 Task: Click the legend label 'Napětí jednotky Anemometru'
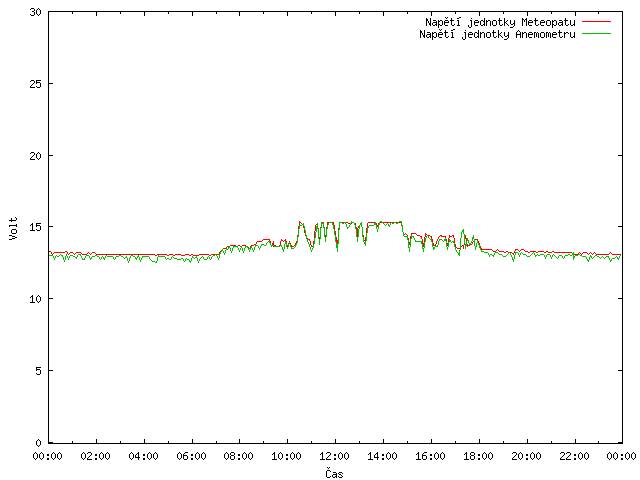click(497, 34)
